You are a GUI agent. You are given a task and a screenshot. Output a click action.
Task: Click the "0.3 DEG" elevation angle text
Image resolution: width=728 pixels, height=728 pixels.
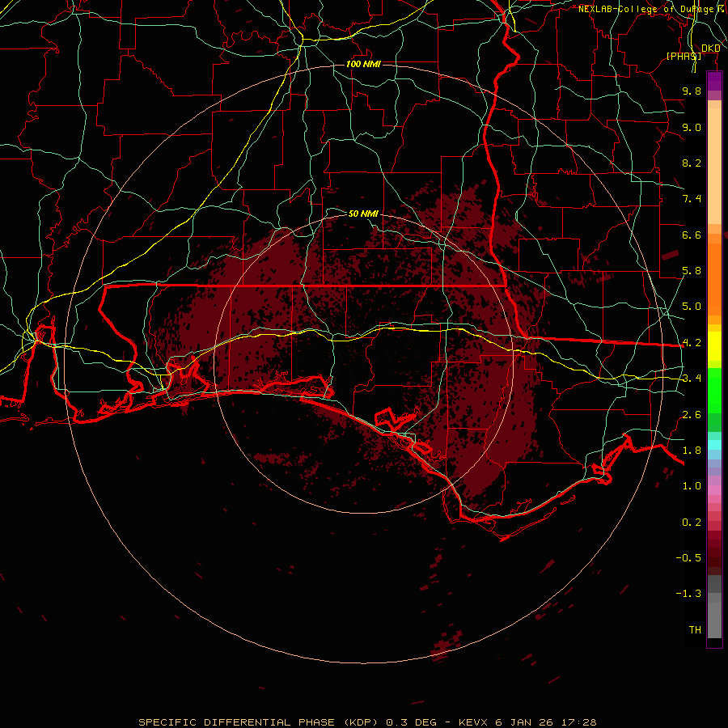coord(412,722)
